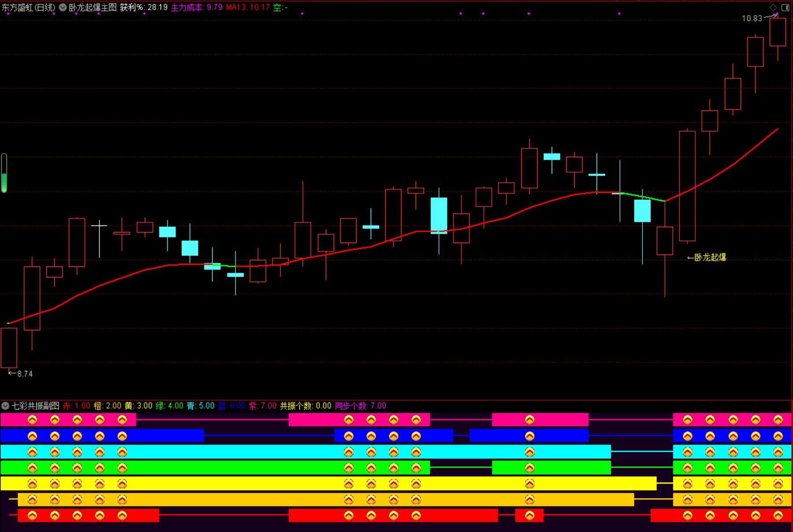Screen dimensions: 793x532
Task: Click the green vertical slider at left edge
Action: [x=4, y=173]
